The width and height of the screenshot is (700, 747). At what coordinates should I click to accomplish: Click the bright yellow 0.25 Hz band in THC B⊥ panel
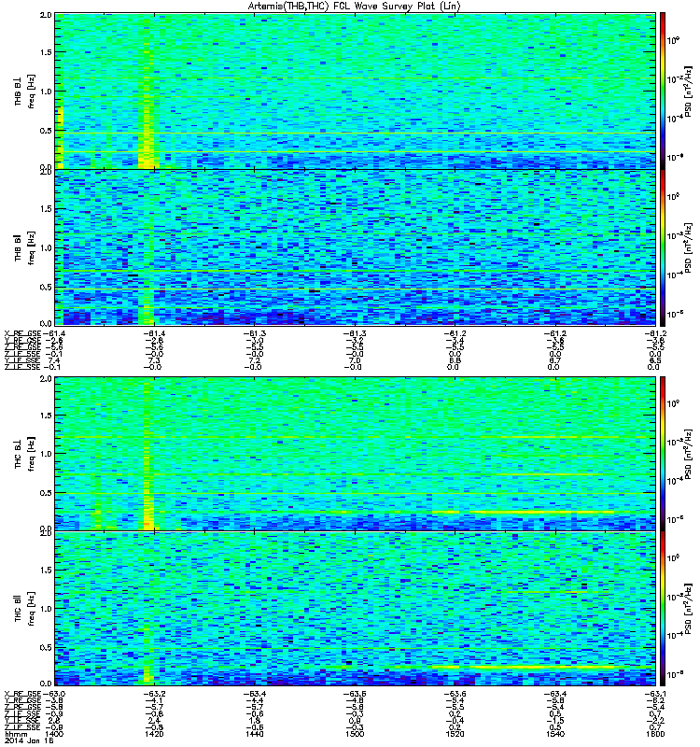543,512
